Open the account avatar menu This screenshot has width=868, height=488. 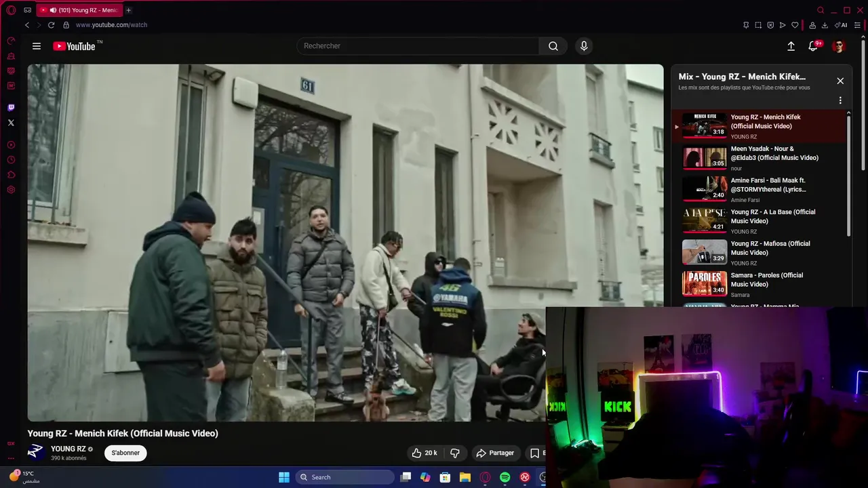[839, 46]
